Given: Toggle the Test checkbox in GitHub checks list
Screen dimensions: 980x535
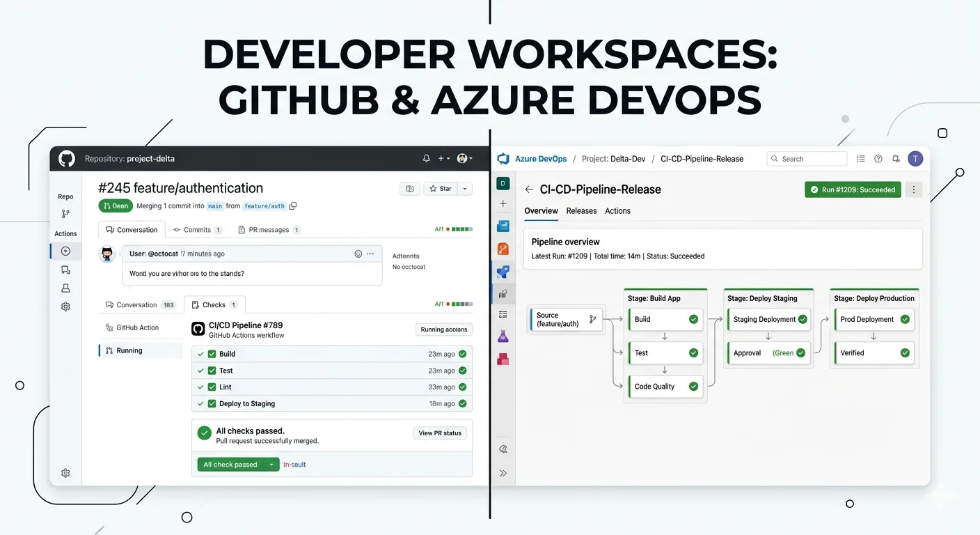Looking at the screenshot, I should (212, 371).
